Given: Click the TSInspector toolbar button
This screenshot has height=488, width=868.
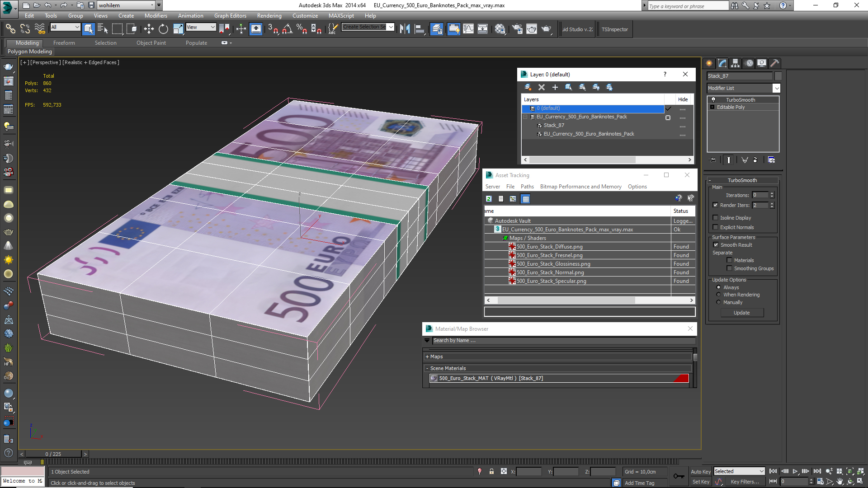Looking at the screenshot, I should pyautogui.click(x=614, y=29).
